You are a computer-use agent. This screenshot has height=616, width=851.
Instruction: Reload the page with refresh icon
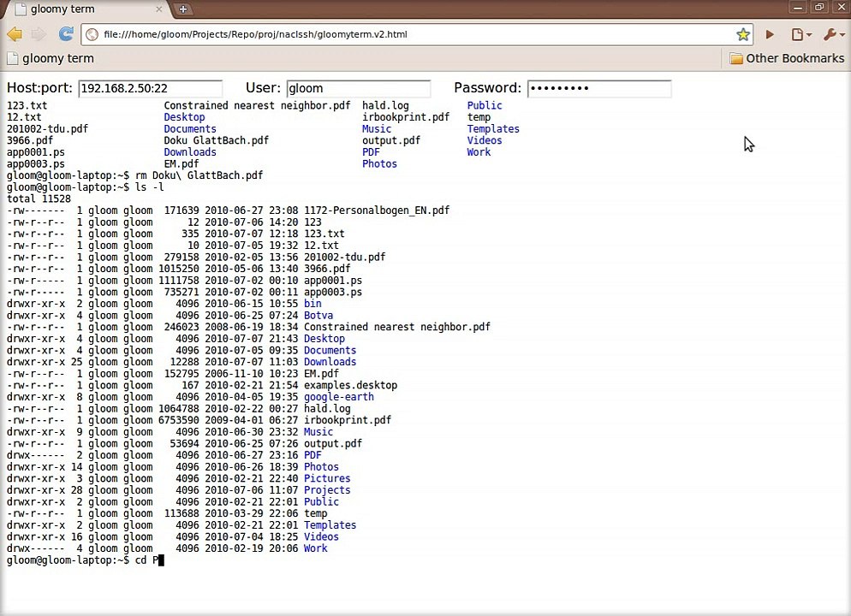66,34
